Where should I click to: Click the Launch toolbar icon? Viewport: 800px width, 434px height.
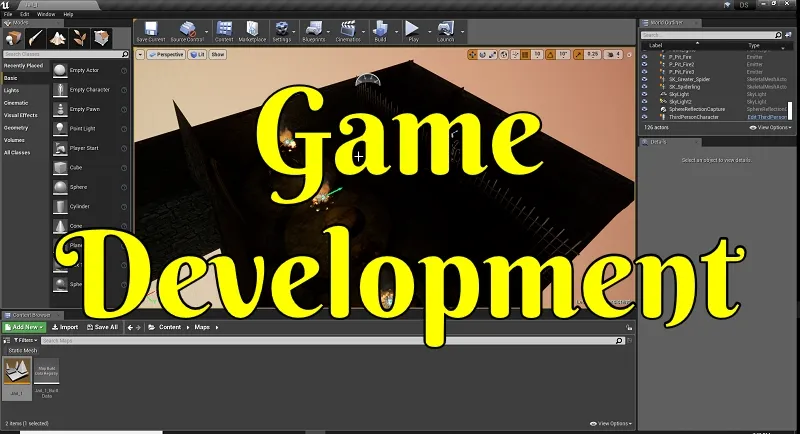pyautogui.click(x=445, y=32)
